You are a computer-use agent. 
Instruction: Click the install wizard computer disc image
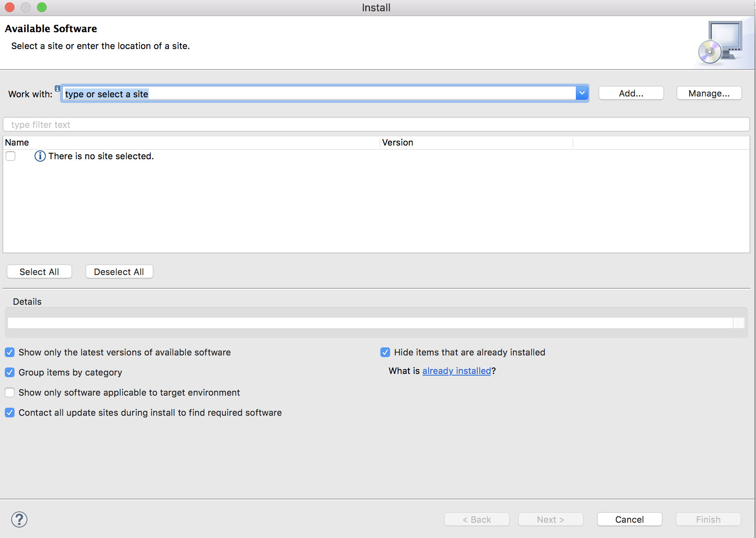(721, 43)
